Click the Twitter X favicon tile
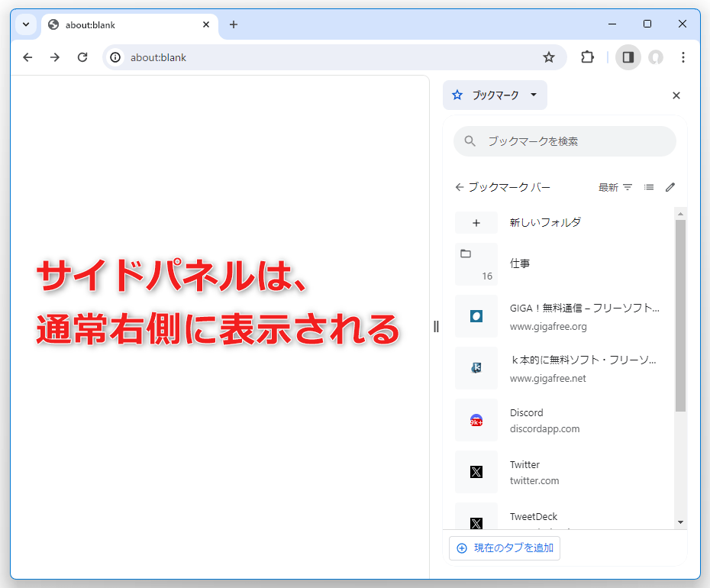The height and width of the screenshot is (588, 710). [476, 472]
